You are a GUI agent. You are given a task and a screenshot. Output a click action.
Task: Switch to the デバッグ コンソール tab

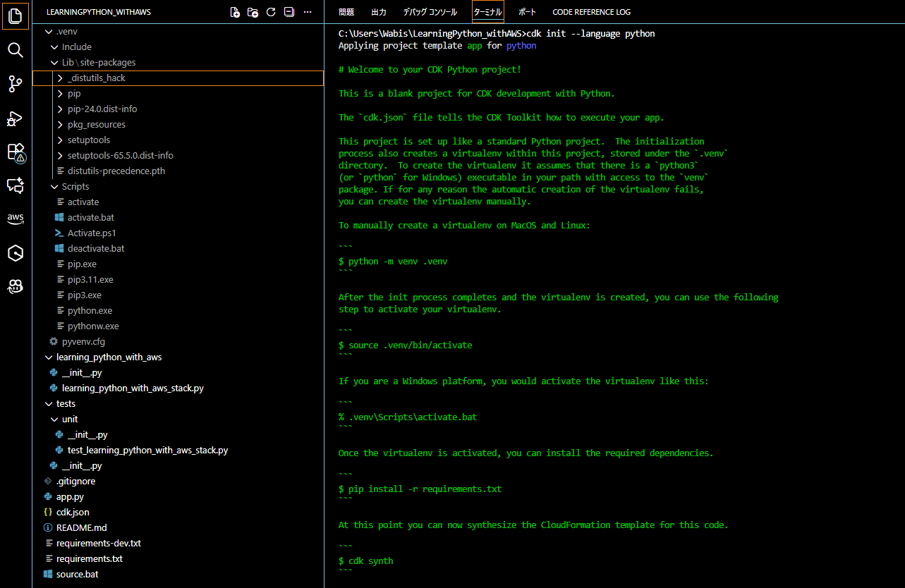coord(430,12)
